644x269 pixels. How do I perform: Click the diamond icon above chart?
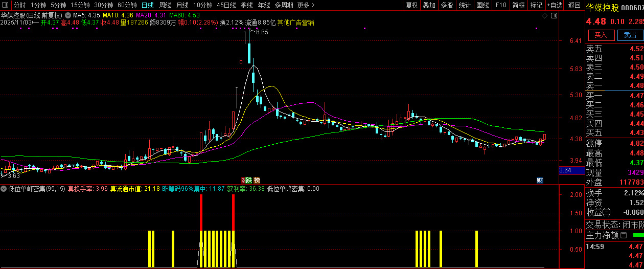[x=544, y=16]
